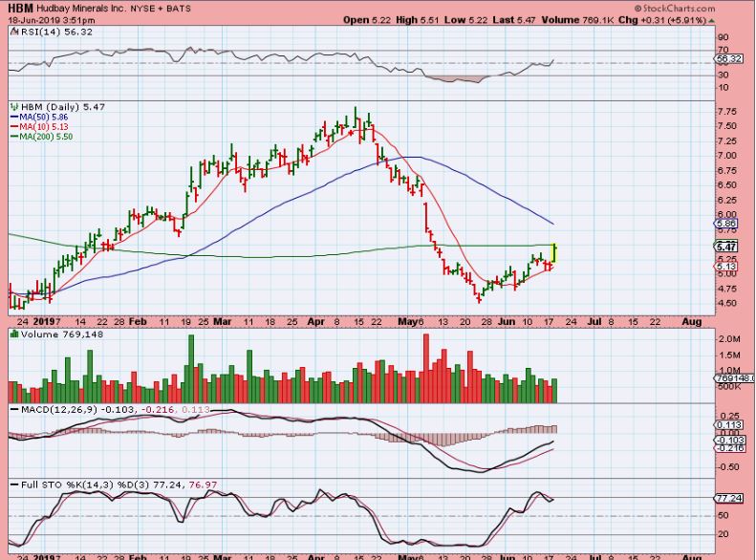Click the yellow highlighted latest candle
This screenshot has width=756, height=560.
tap(554, 254)
